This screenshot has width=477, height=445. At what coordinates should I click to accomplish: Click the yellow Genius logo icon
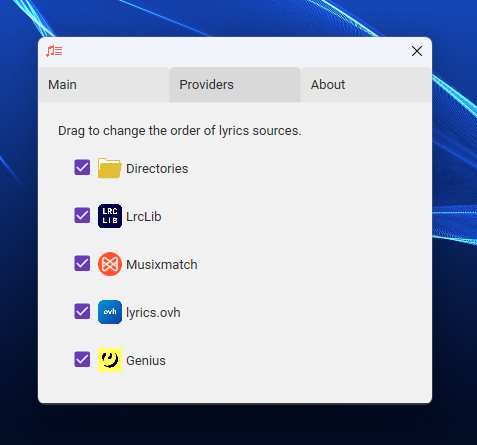click(110, 360)
